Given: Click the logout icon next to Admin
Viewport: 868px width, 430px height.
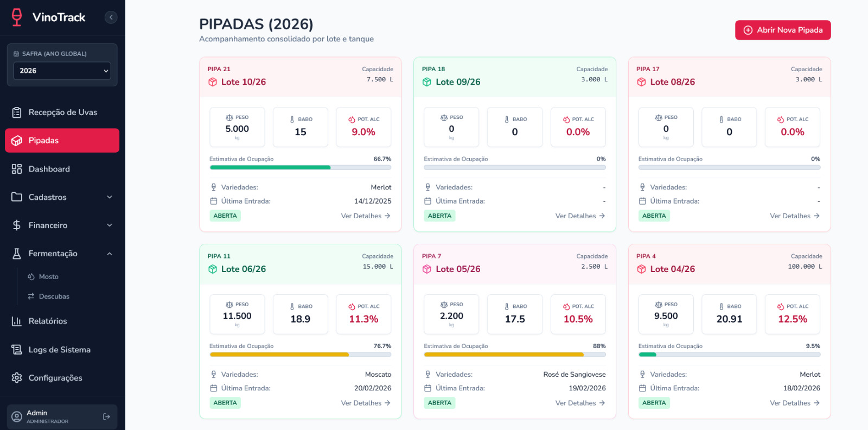Looking at the screenshot, I should click(106, 416).
